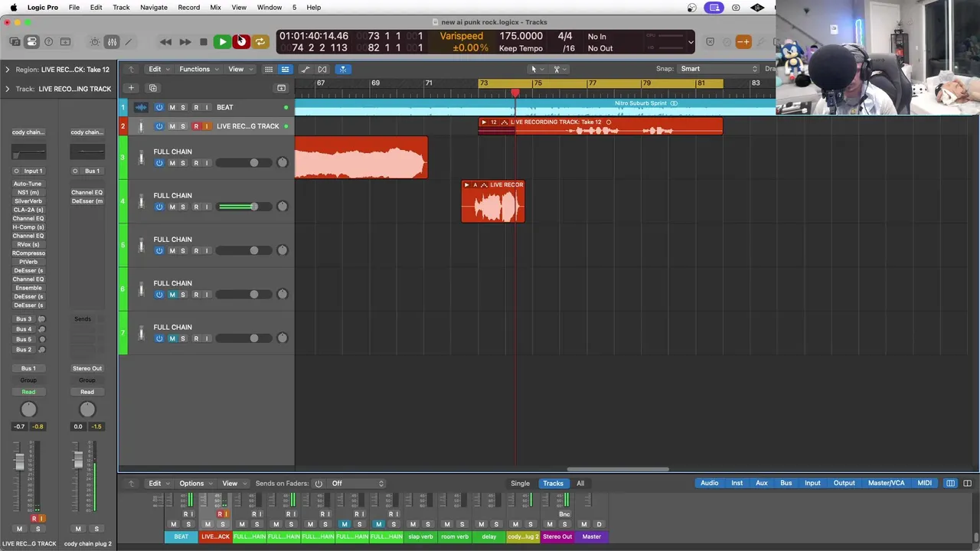Open the Editors pencil icon
Image resolution: width=980 pixels, height=551 pixels.
[x=129, y=42]
